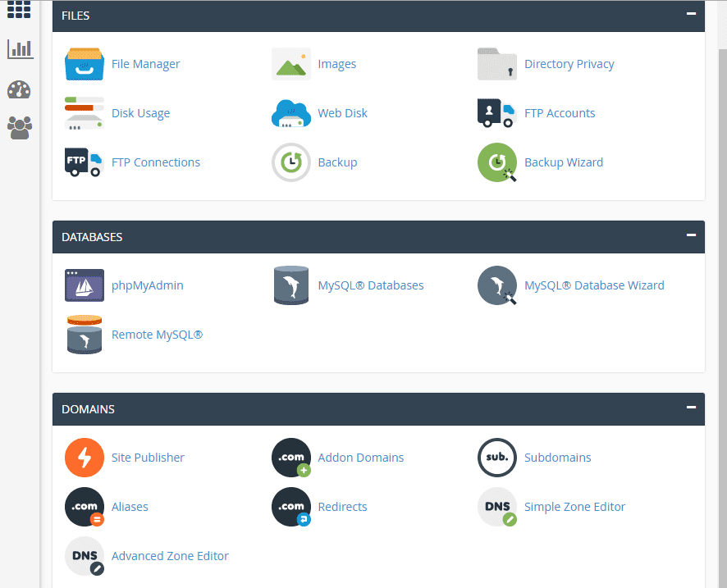The width and height of the screenshot is (727, 588).
Task: Open the user management sidebar icon
Action: click(20, 127)
